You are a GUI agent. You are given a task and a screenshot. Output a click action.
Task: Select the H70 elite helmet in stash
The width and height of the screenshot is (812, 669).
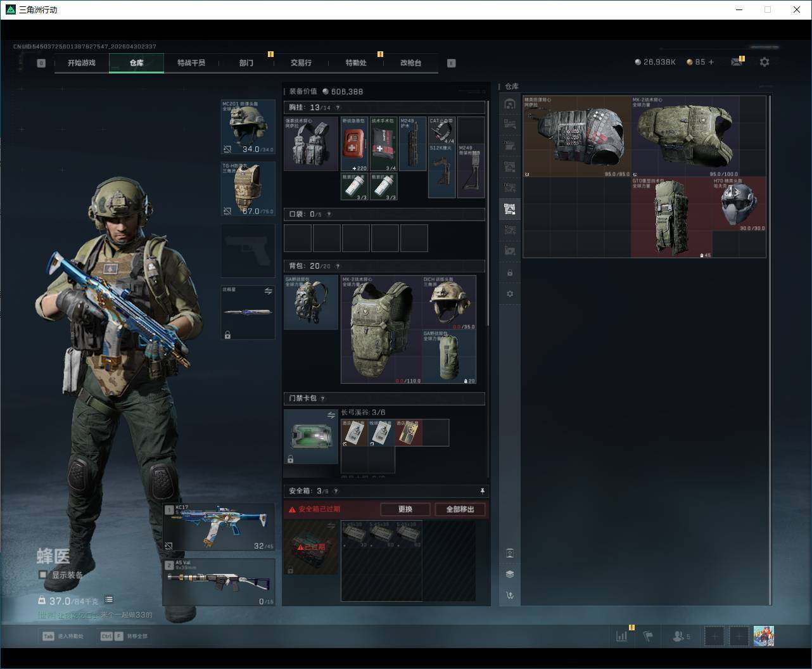coord(739,204)
